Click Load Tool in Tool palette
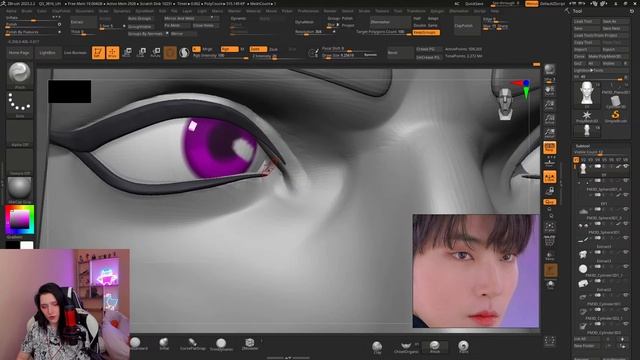 (586, 21)
